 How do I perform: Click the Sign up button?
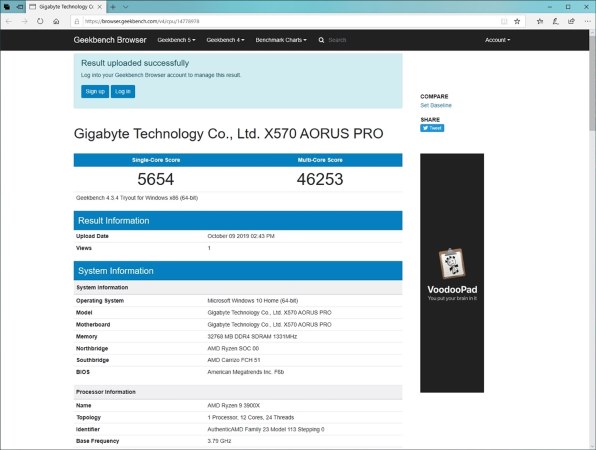95,92
